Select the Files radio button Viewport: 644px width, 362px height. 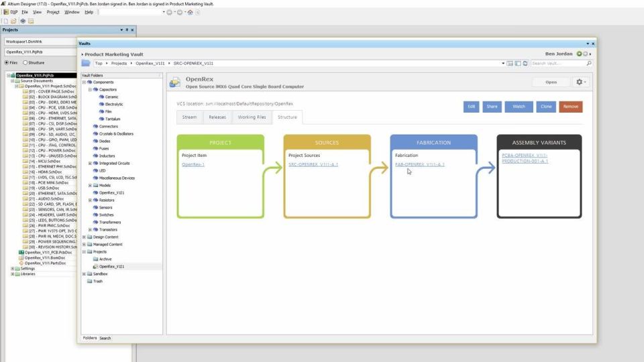tap(7, 63)
